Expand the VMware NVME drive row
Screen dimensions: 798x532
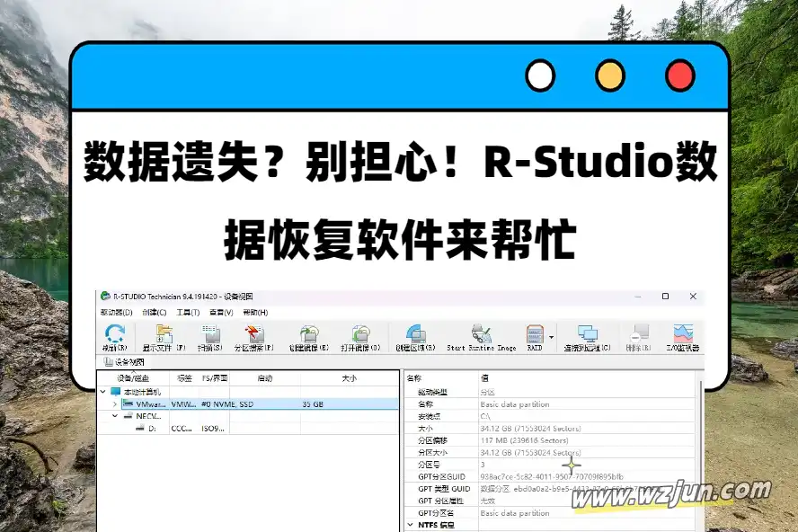click(x=115, y=404)
